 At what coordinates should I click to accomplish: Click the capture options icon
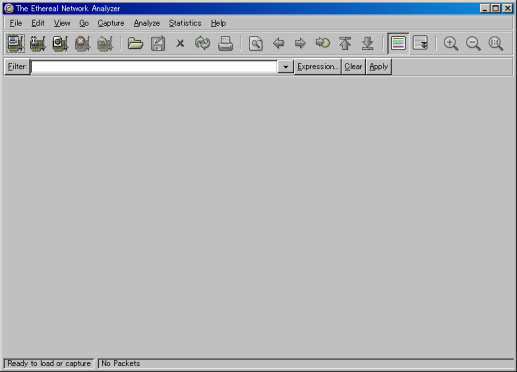point(38,43)
